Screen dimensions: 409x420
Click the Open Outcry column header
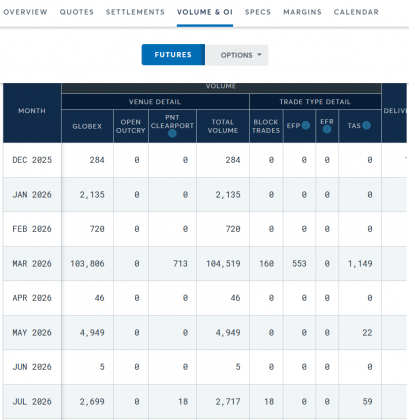[x=131, y=126]
